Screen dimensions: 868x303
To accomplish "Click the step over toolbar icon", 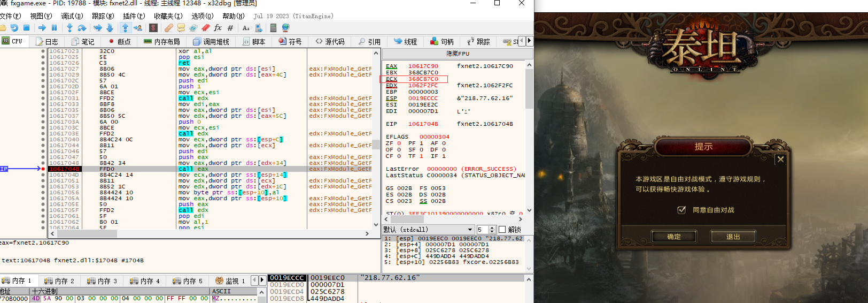I will 82,28.
